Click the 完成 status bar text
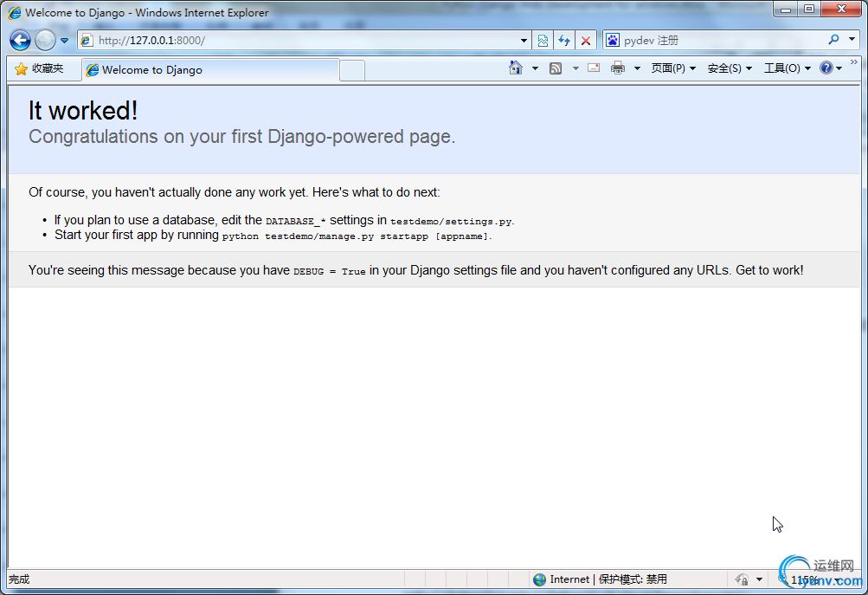This screenshot has height=595, width=868. (x=19, y=579)
